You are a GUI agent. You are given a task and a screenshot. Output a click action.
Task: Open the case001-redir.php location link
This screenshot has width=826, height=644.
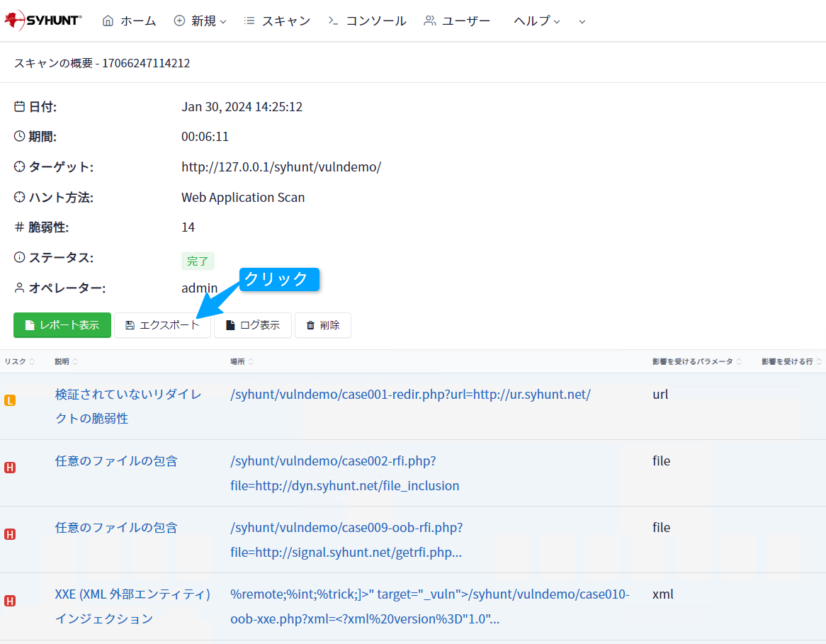coord(410,394)
